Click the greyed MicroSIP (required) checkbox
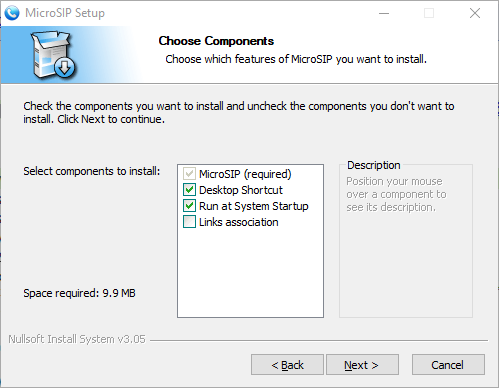Viewport: 499px width, 388px height. pyautogui.click(x=189, y=174)
